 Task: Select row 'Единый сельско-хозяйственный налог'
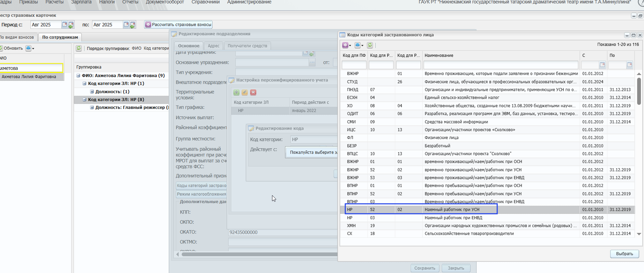click(x=487, y=98)
